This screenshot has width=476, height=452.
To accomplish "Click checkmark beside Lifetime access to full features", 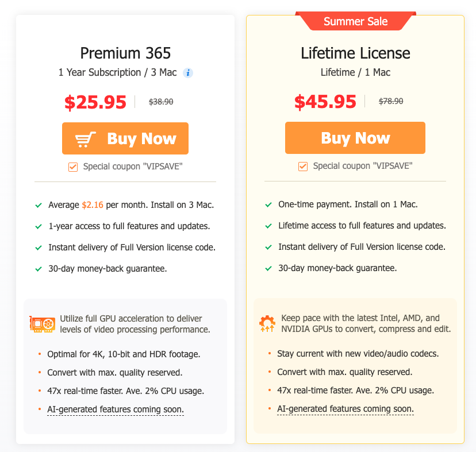I will click(268, 226).
